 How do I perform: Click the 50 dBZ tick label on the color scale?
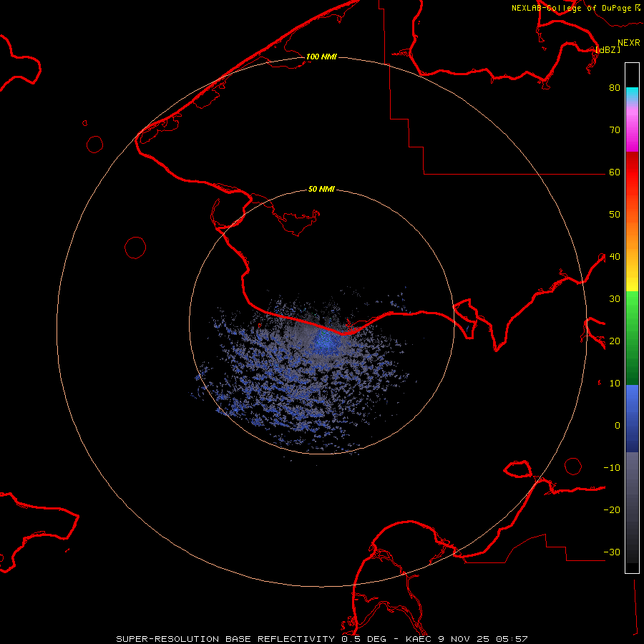[x=615, y=215]
